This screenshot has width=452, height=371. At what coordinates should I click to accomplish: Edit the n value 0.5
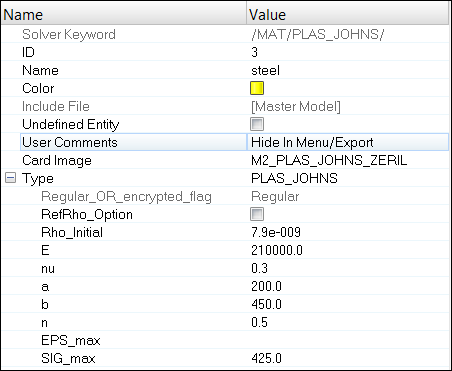[259, 322]
